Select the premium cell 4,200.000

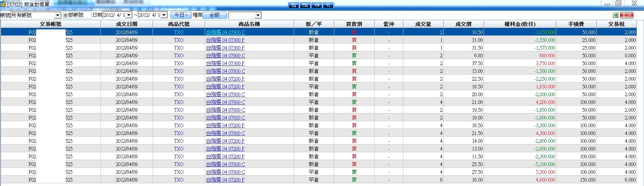pos(520,102)
